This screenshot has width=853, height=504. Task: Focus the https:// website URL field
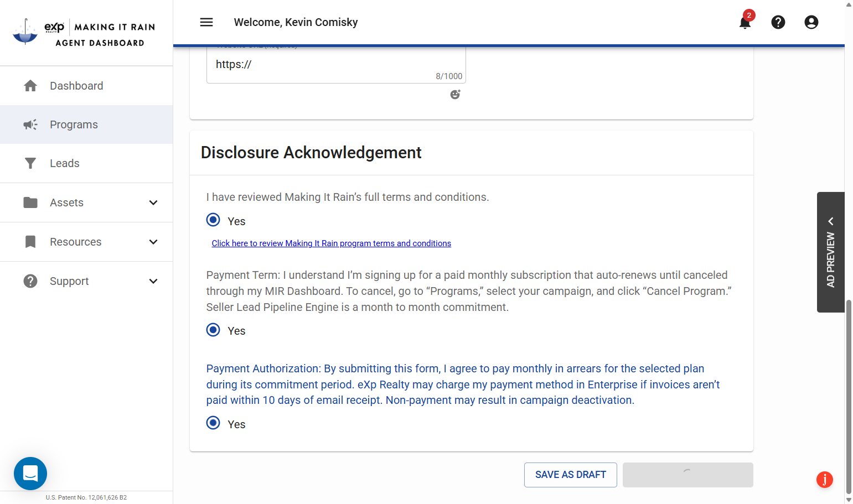point(336,65)
